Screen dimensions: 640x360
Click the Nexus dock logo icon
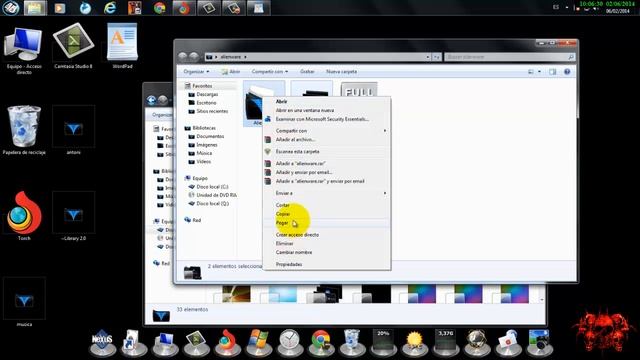click(102, 343)
